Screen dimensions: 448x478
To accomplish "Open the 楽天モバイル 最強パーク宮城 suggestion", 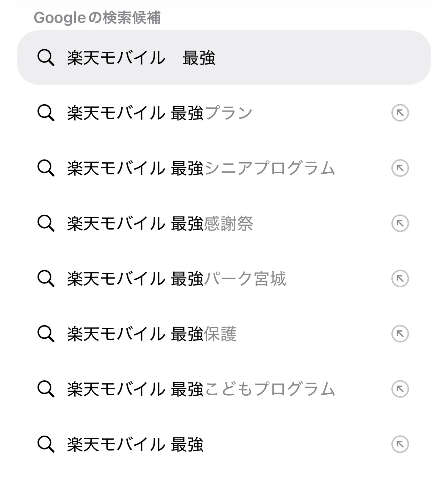I will 176,279.
